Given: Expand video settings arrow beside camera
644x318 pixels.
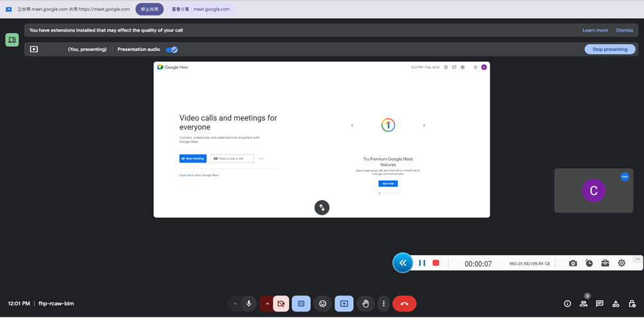Looking at the screenshot, I should (267, 304).
